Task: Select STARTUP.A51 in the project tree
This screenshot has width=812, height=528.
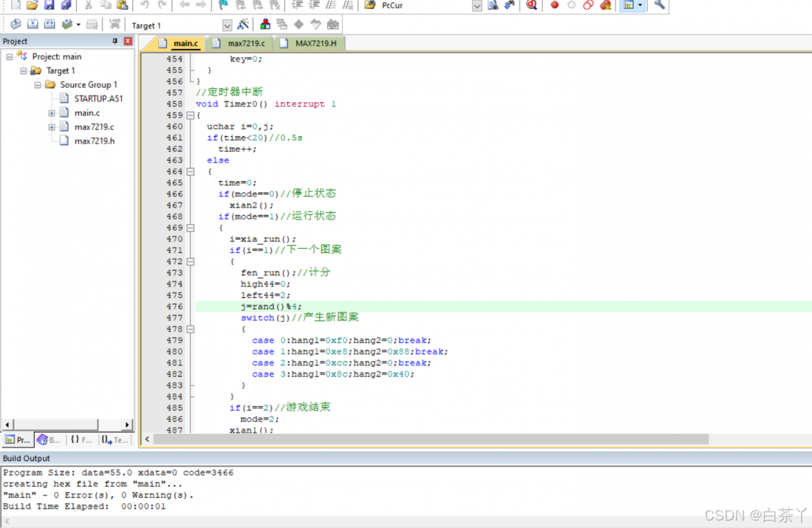Action: (98, 99)
